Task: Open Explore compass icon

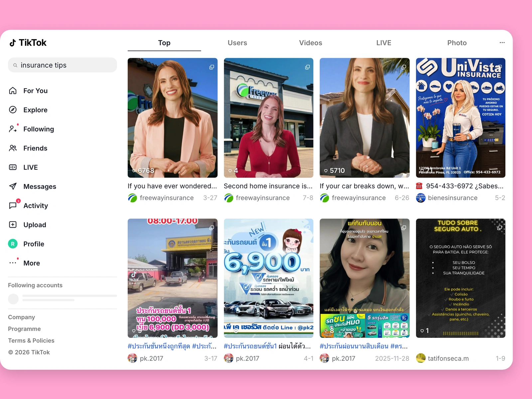Action: coord(13,110)
